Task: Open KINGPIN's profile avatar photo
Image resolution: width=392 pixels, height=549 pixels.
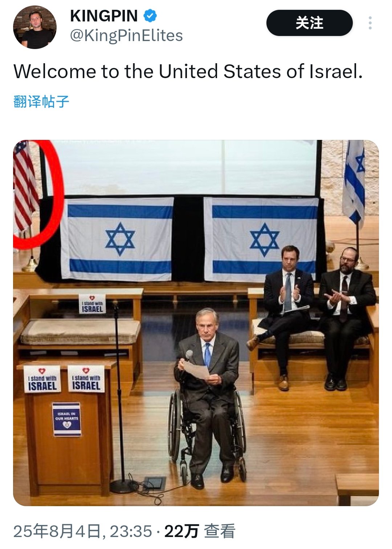Action: coord(35,27)
